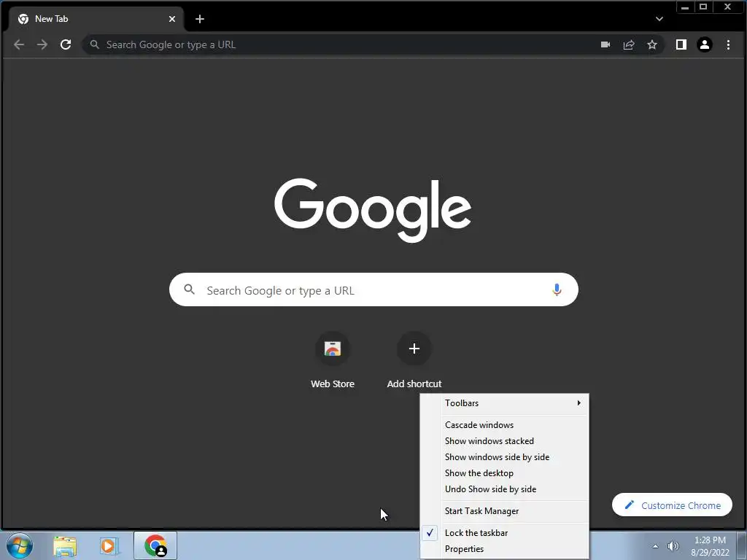
Task: Choose Cascade windows
Action: [505, 425]
